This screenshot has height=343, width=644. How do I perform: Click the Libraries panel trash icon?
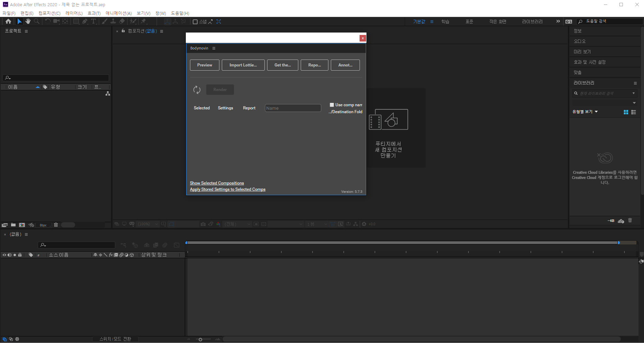click(630, 220)
